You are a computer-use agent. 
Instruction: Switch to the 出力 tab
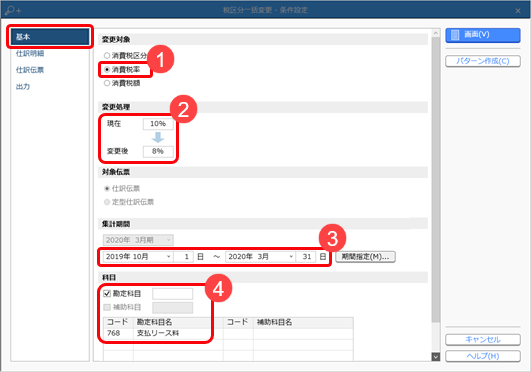pyautogui.click(x=23, y=87)
